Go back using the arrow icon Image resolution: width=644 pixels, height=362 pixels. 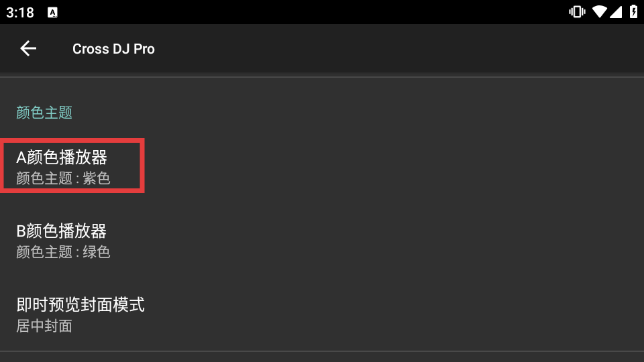(28, 48)
